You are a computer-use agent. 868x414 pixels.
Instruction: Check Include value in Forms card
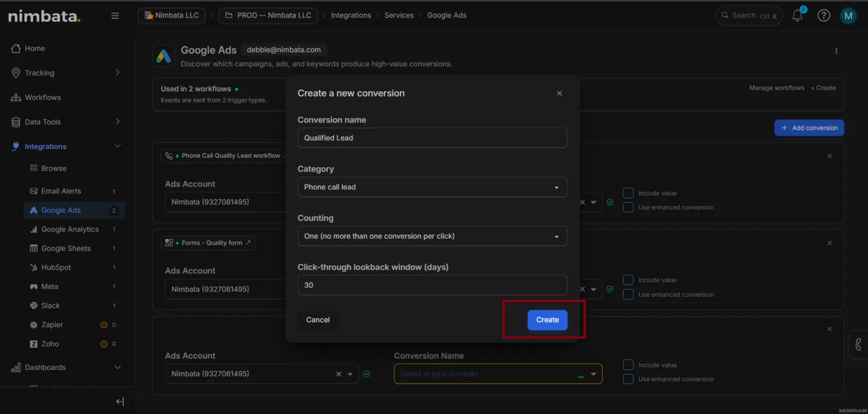[x=628, y=280]
